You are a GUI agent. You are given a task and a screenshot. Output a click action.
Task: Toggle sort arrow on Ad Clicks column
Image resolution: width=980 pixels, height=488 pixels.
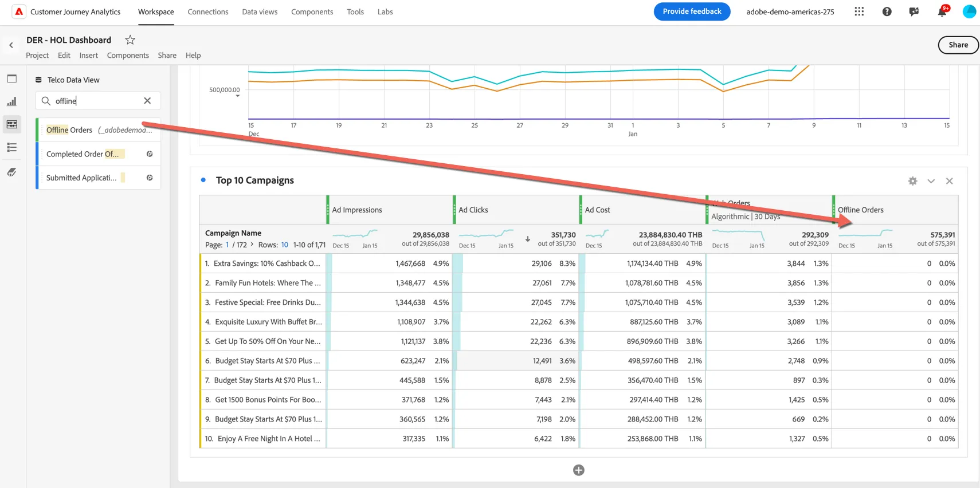[528, 239]
